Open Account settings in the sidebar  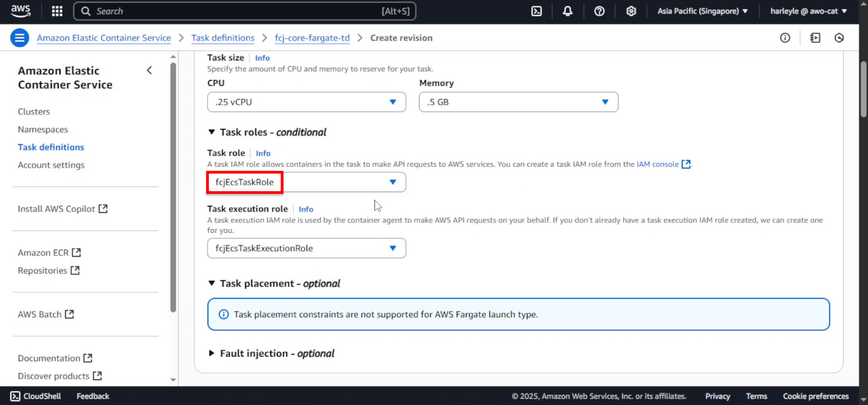[x=51, y=165]
